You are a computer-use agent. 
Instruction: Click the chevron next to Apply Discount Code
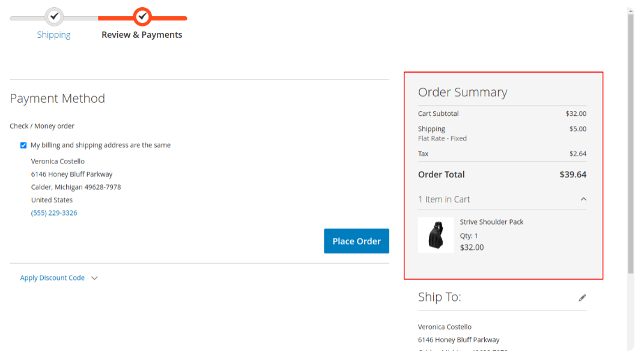click(94, 278)
